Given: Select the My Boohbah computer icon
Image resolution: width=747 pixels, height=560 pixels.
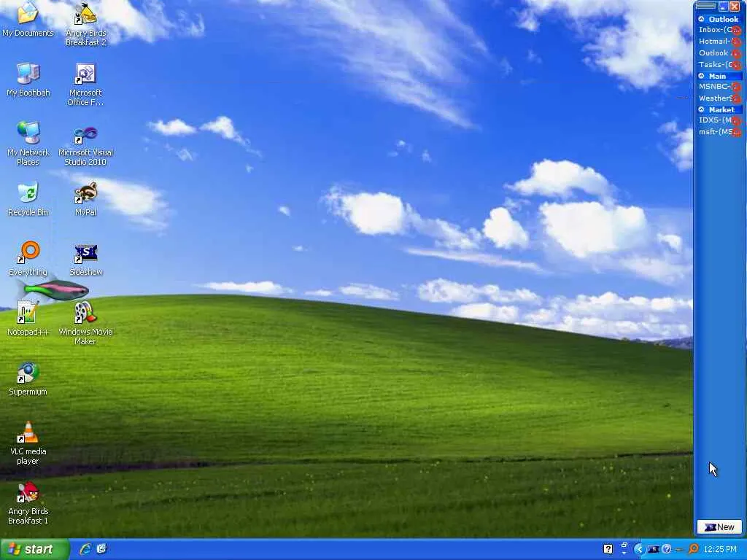Looking at the screenshot, I should pos(28,79).
